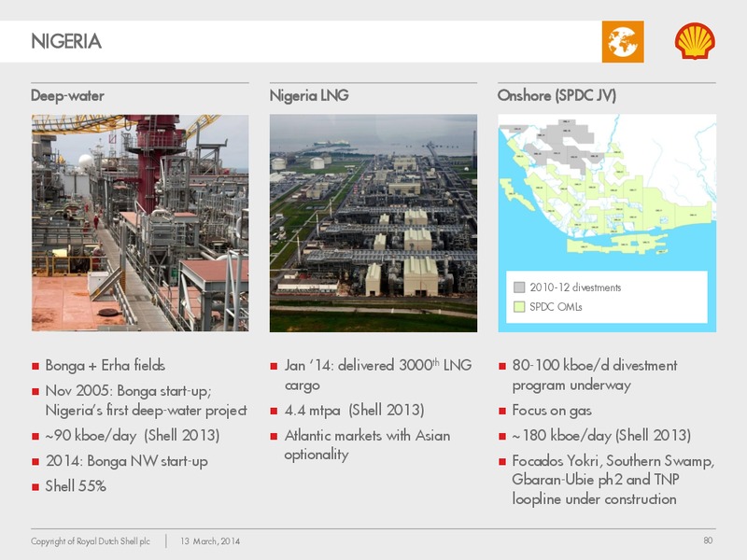Click the Deep-water heading

pos(67,96)
